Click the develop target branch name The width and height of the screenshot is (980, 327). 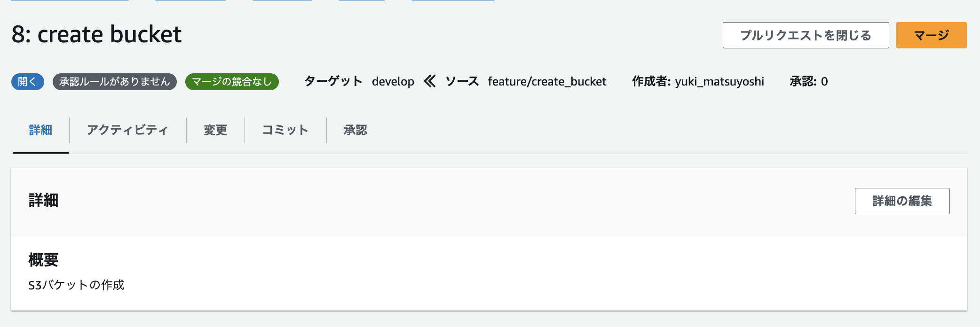coord(393,82)
